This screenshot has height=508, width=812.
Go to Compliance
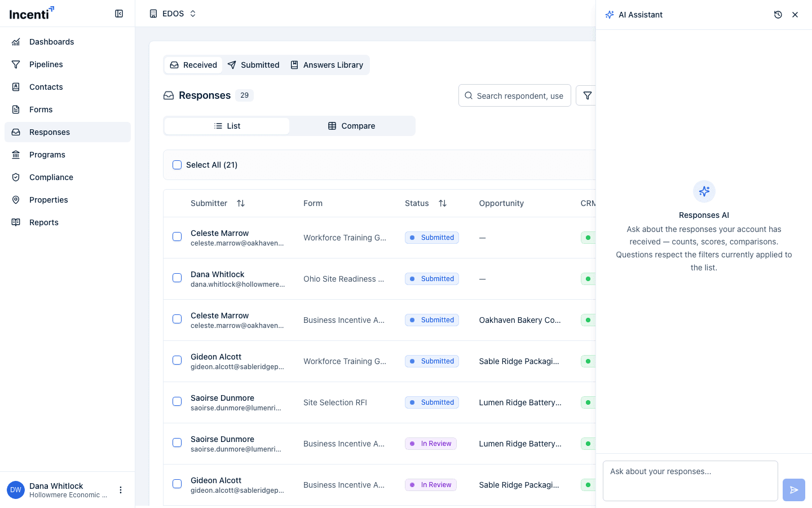(x=68, y=177)
